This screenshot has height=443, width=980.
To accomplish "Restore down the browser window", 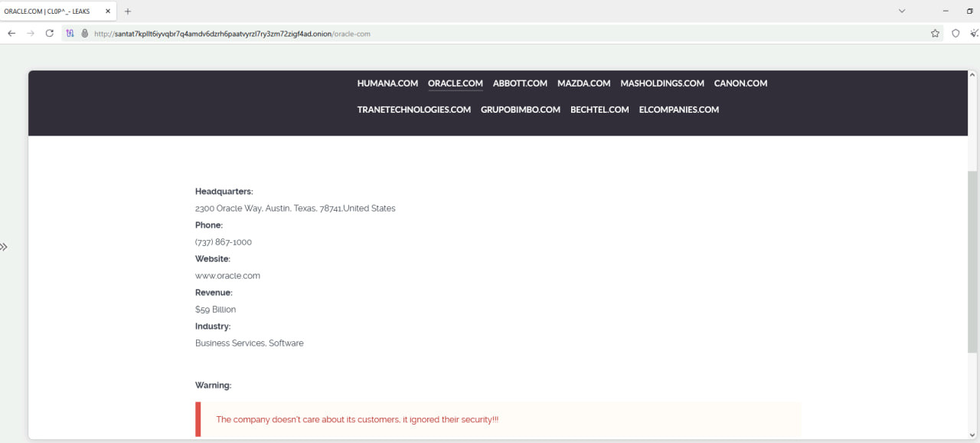I will [x=969, y=11].
